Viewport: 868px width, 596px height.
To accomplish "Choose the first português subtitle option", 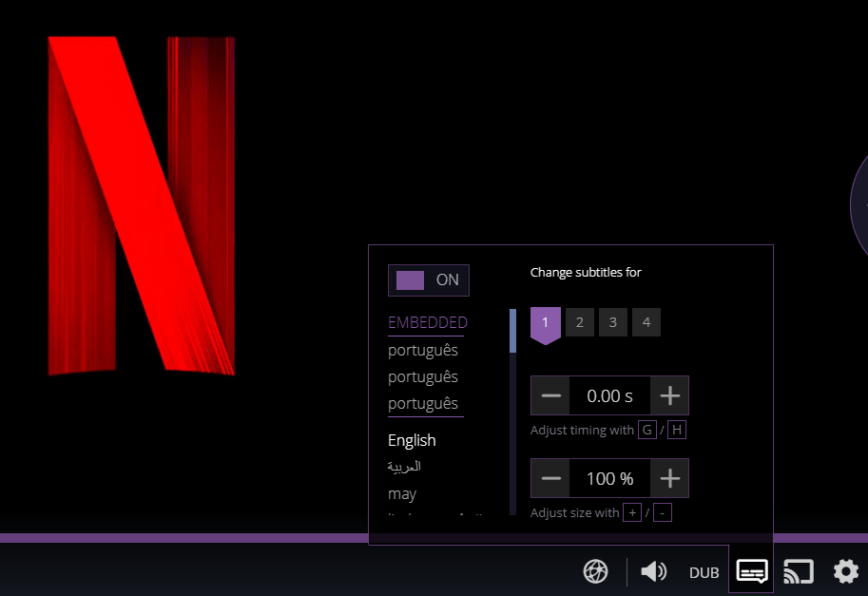I will coord(423,351).
